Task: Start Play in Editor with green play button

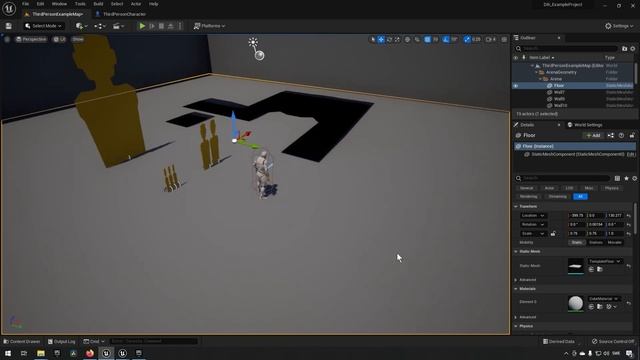Action: [x=142, y=26]
